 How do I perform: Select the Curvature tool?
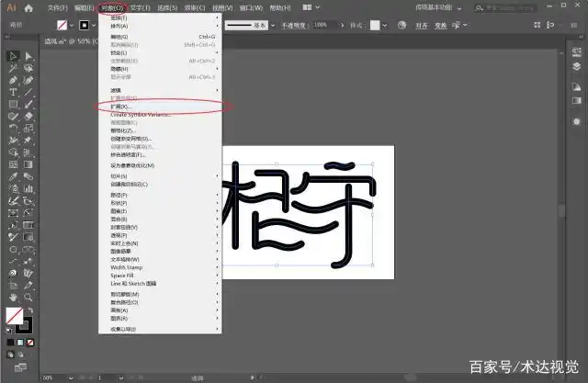[x=28, y=80]
